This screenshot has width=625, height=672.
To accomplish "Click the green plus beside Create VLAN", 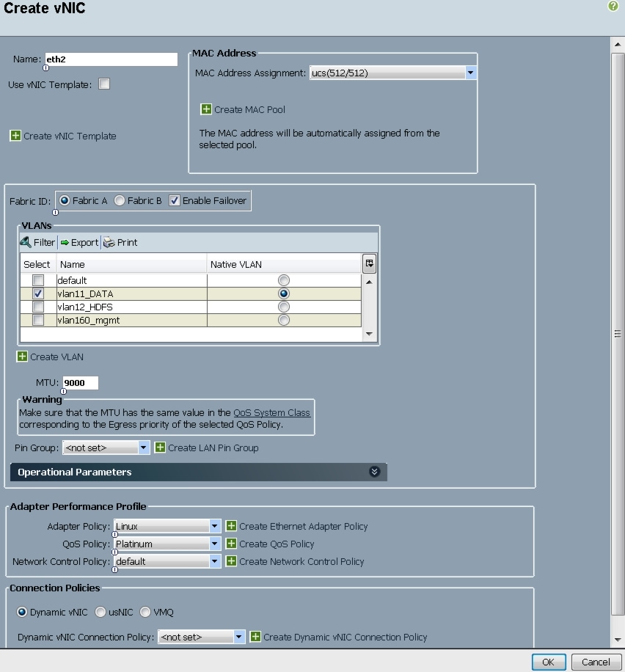I will 22,357.
